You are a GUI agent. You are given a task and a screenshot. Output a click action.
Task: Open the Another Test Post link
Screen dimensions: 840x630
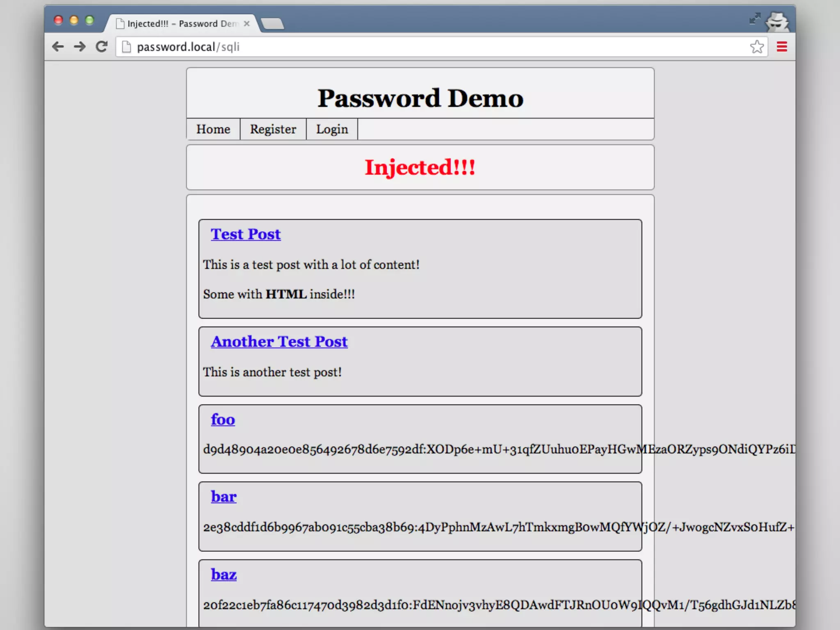(x=279, y=342)
